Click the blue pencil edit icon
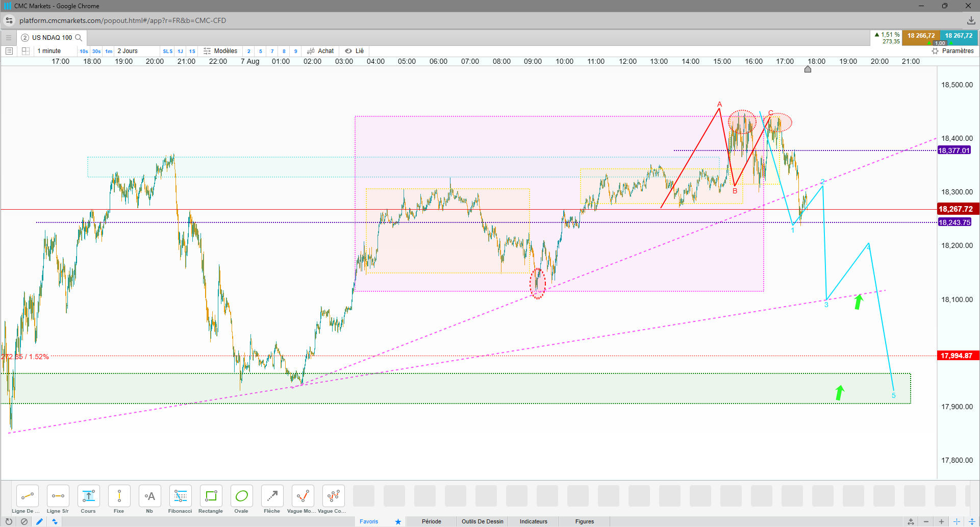This screenshot has width=980, height=527. (39, 521)
